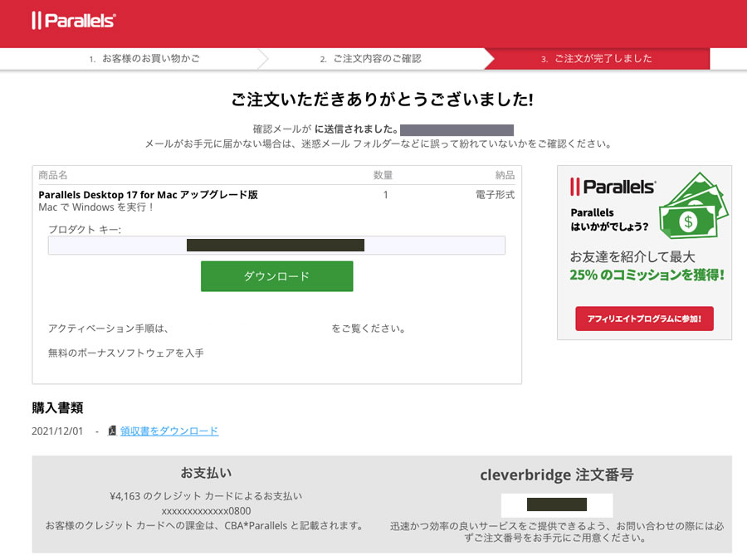The width and height of the screenshot is (747, 560).
Task: Click 電子形式 delivery value
Action: [x=495, y=195]
